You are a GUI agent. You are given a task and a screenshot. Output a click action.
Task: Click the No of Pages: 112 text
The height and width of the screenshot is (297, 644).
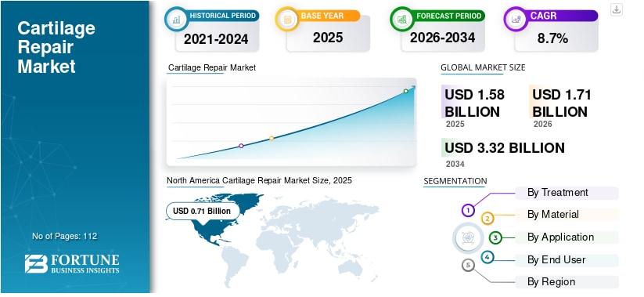[x=64, y=236]
